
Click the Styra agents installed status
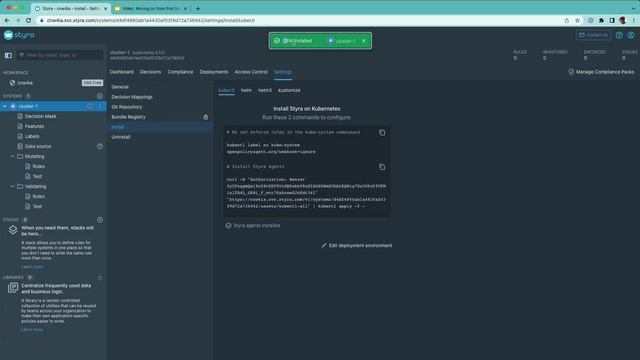click(253, 226)
